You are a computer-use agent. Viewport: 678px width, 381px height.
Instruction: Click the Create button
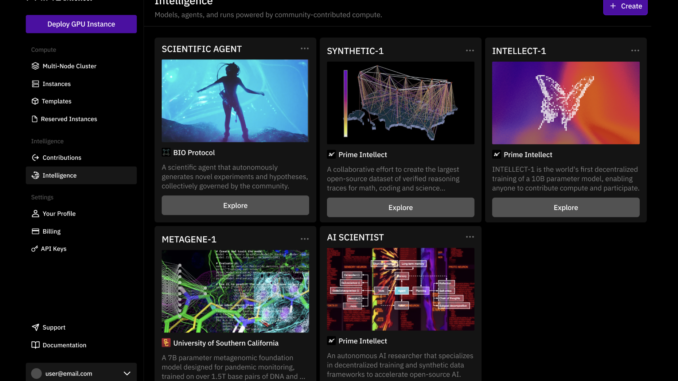(625, 6)
